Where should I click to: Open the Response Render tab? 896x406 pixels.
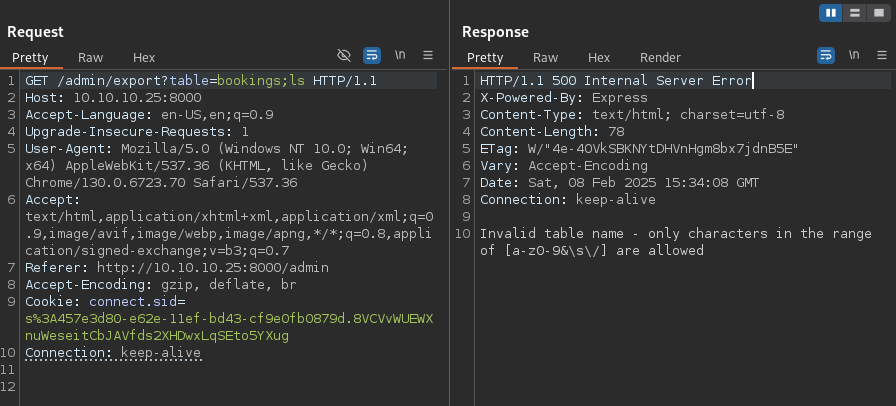(x=660, y=58)
